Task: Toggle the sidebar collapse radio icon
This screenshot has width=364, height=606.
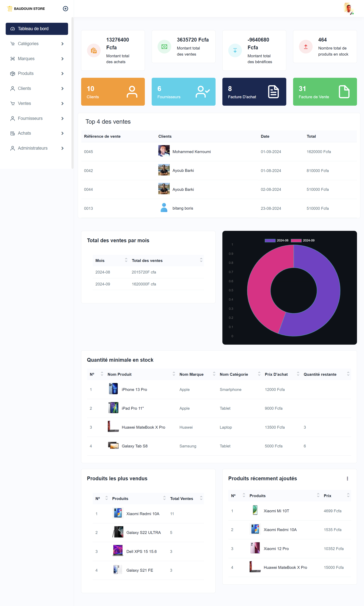Action: 65,9
